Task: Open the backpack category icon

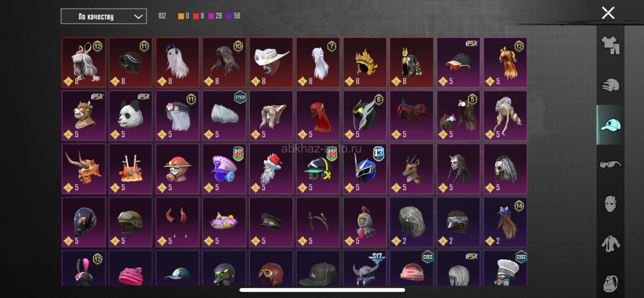Action: click(x=610, y=283)
